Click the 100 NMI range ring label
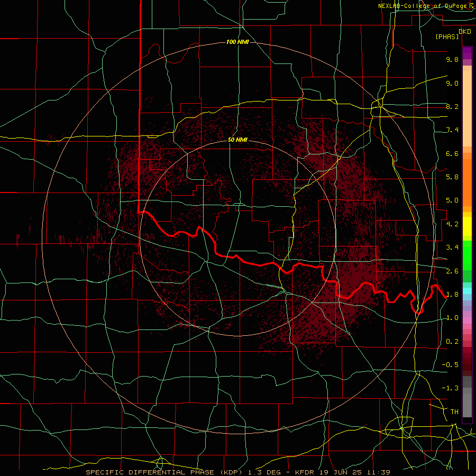 coord(237,42)
